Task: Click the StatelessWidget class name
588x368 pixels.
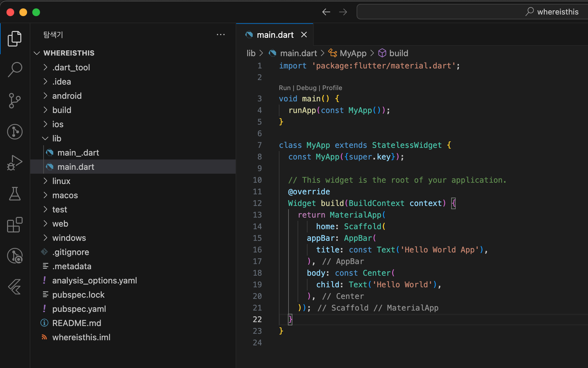Action: (407, 145)
